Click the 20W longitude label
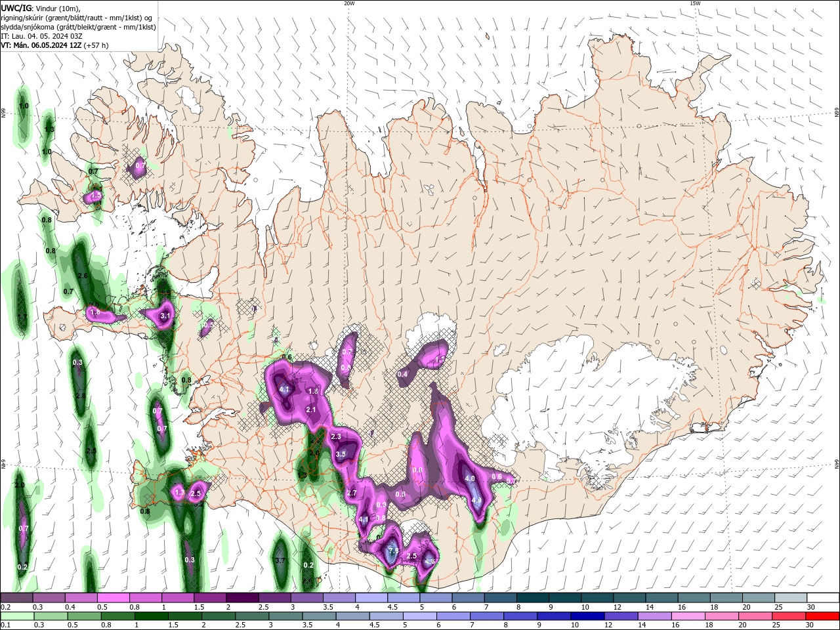 pyautogui.click(x=349, y=3)
